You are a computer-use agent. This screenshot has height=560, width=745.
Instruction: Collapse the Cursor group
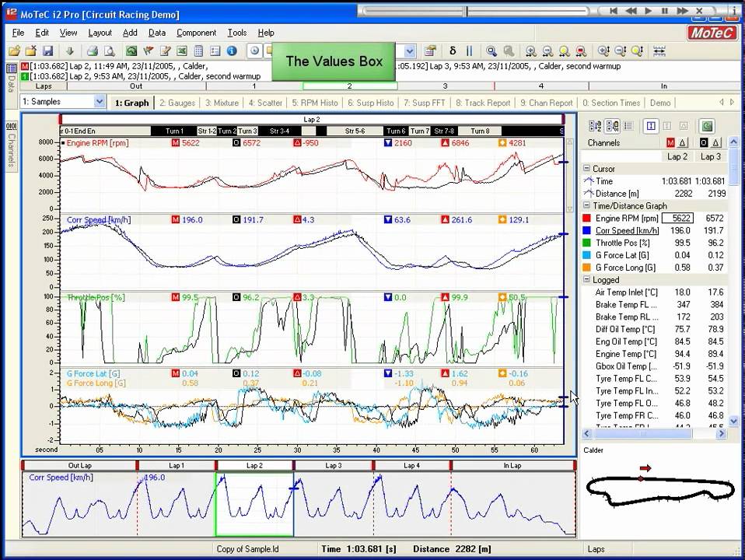[x=587, y=169]
